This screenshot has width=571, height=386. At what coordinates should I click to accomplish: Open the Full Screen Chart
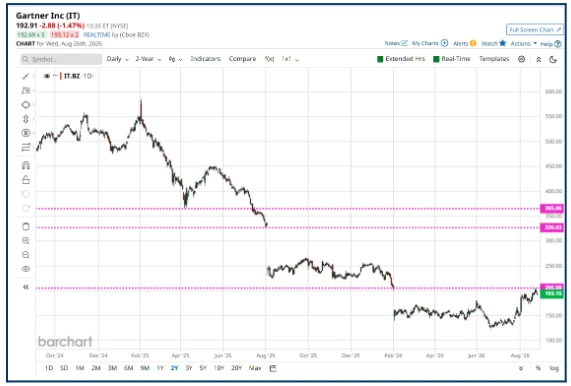pos(535,30)
